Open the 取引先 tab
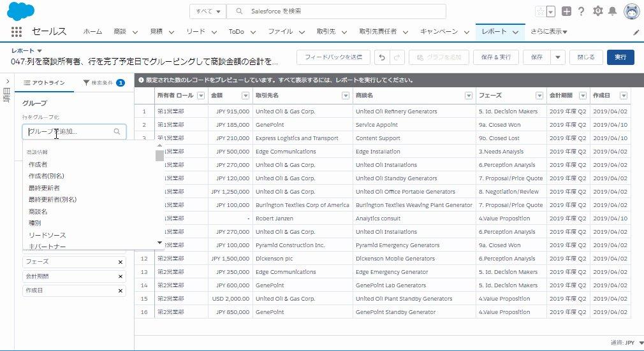Screen dimensions: 644x351 [x=326, y=32]
